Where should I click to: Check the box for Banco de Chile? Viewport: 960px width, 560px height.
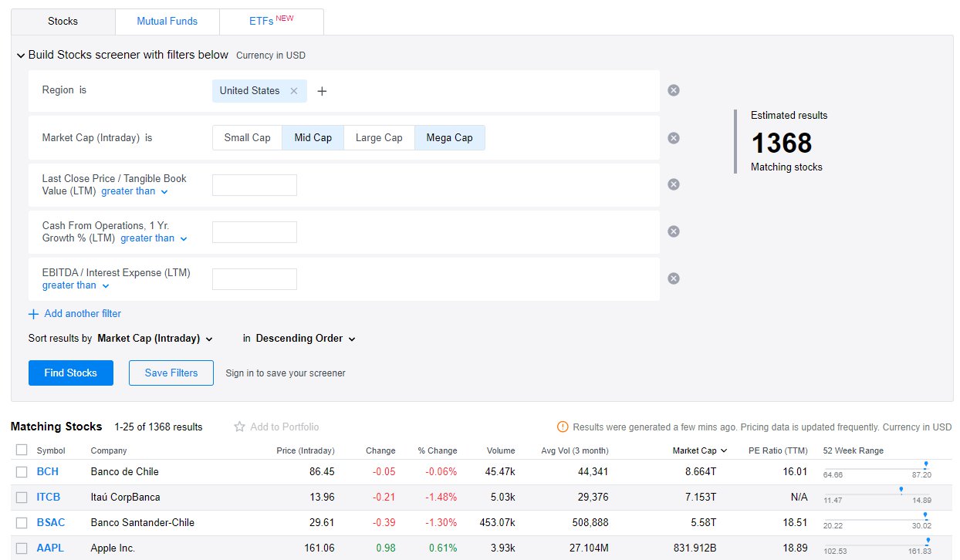pos(22,471)
